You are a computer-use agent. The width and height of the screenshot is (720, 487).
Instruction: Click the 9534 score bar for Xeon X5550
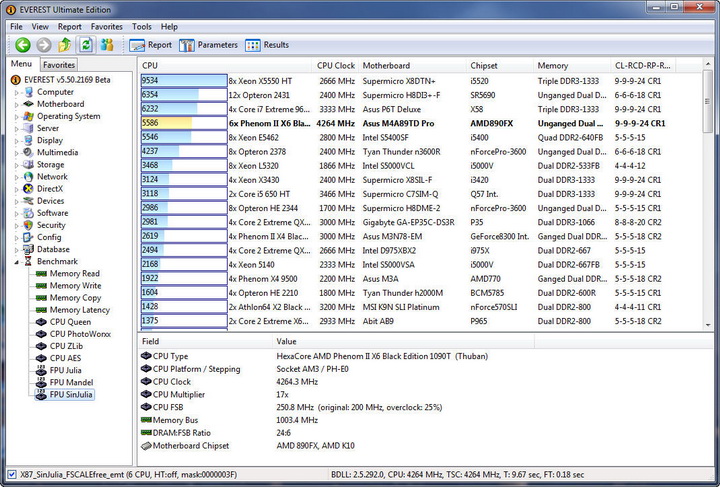tap(184, 81)
